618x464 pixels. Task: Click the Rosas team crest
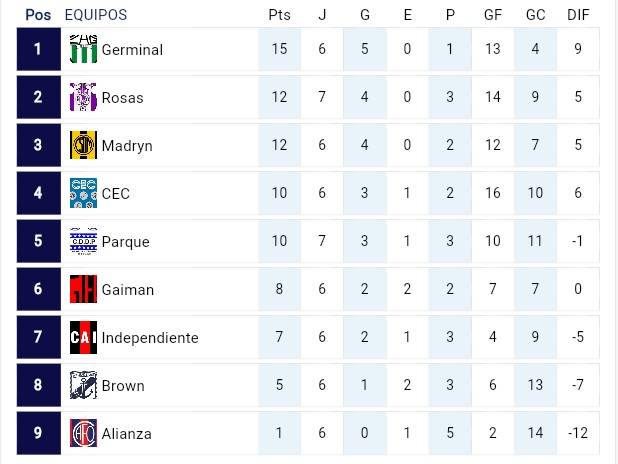coord(83,97)
